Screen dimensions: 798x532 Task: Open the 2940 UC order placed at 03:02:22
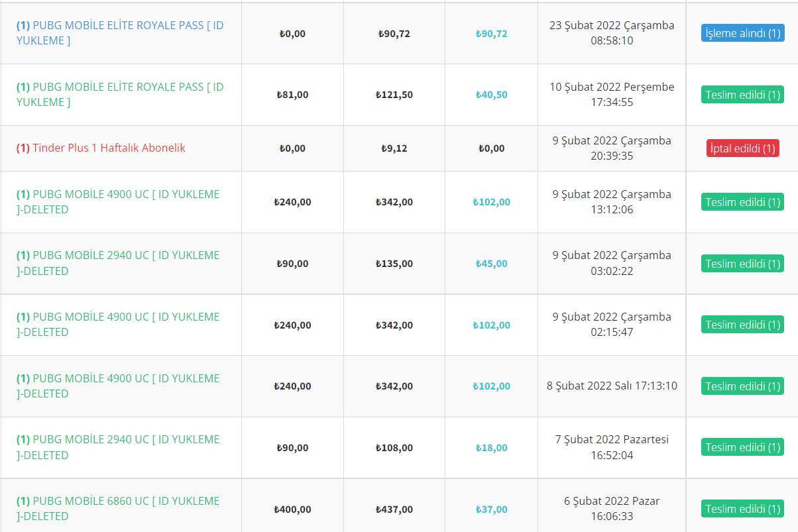[118, 263]
